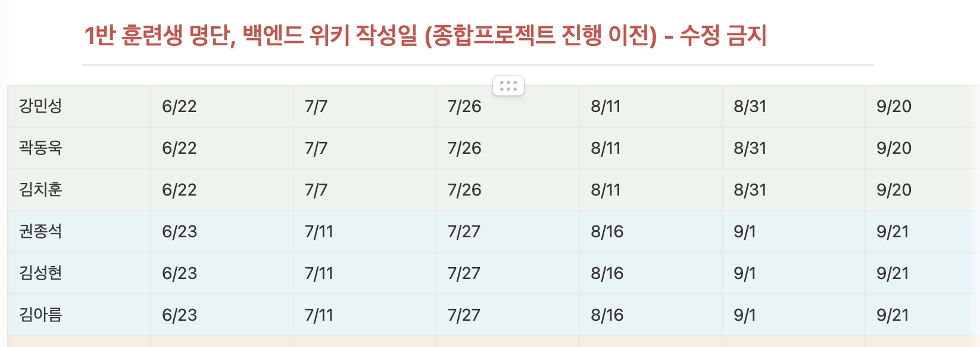Click the 8/11 cell in 김치훈's row
Viewport: 980px width, 347px height.
coord(651,190)
